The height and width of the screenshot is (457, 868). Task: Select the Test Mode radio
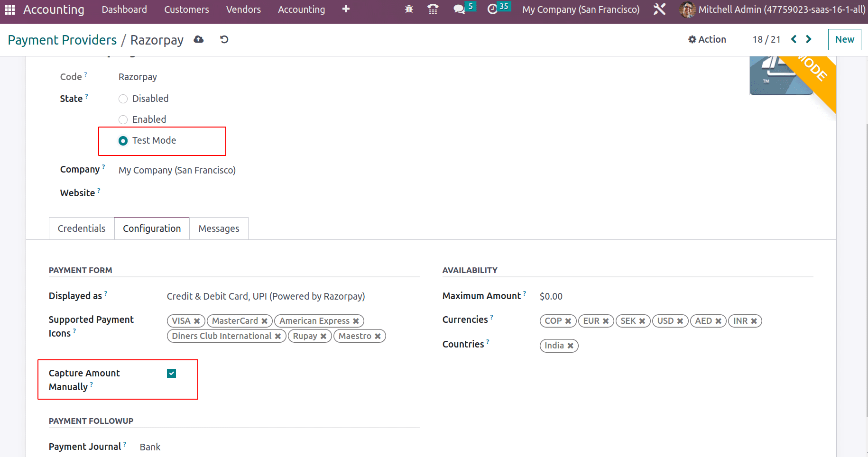coord(123,141)
